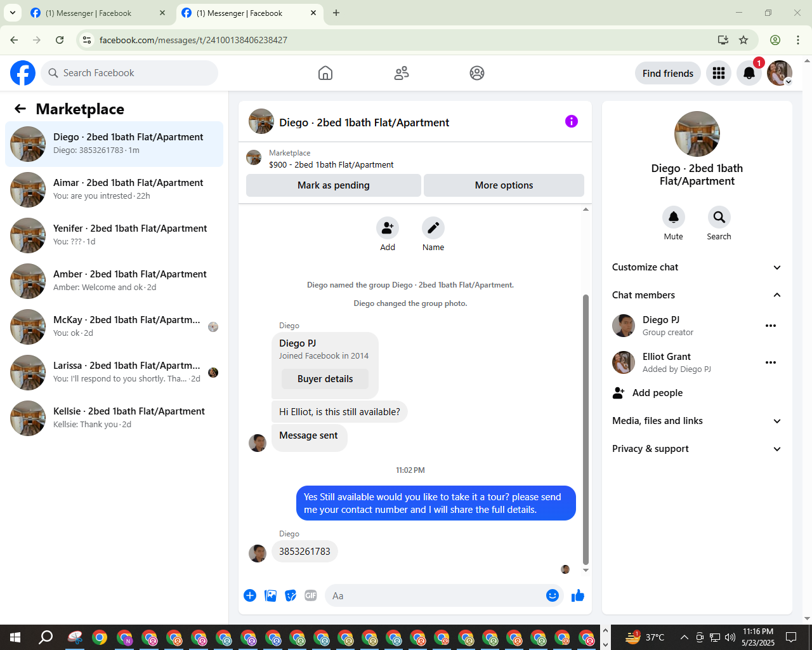Go to the Home feed icon
Screen dimensions: 812x650
(x=325, y=73)
